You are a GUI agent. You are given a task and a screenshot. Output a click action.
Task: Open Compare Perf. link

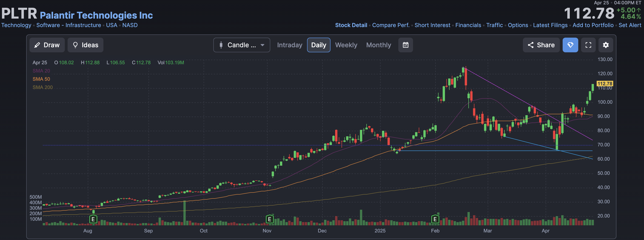(391, 25)
